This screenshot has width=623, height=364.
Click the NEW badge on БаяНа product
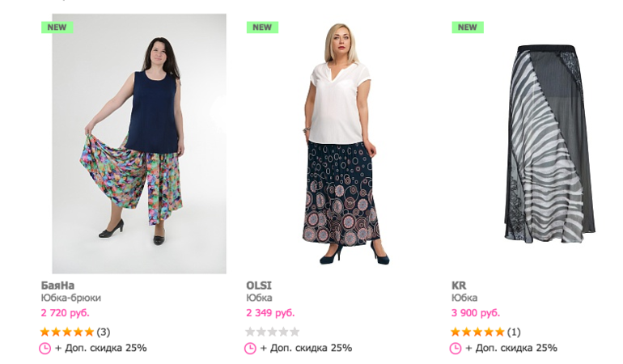[x=57, y=27]
